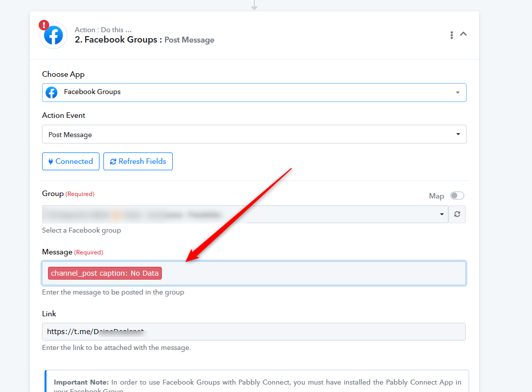Toggle the Map switch for Group

[x=457, y=196]
